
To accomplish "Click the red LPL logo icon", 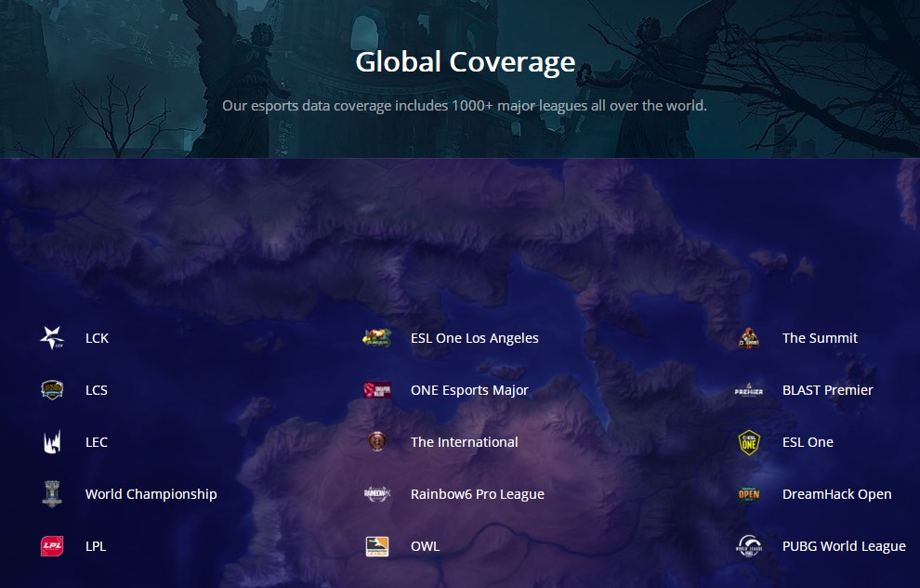I will 52,546.
